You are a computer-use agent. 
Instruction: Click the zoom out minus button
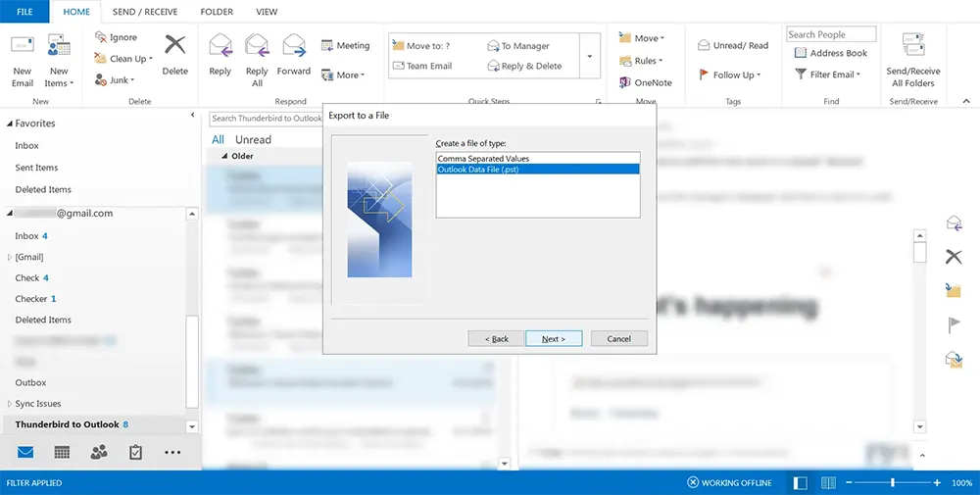tap(849, 482)
